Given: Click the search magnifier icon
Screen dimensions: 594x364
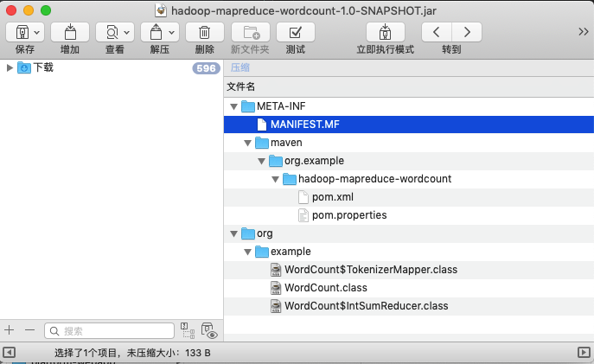Looking at the screenshot, I should pos(54,331).
